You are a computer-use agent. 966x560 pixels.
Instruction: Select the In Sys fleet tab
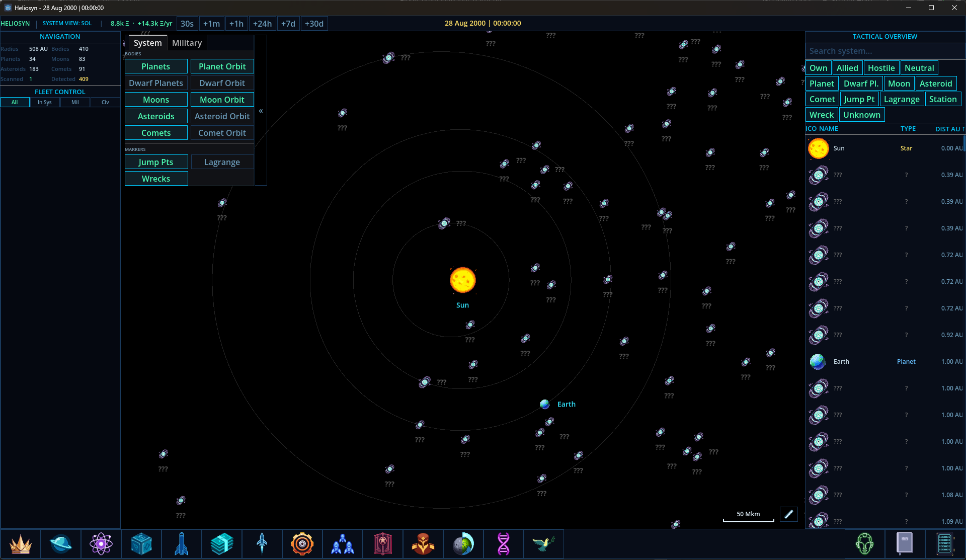(45, 102)
